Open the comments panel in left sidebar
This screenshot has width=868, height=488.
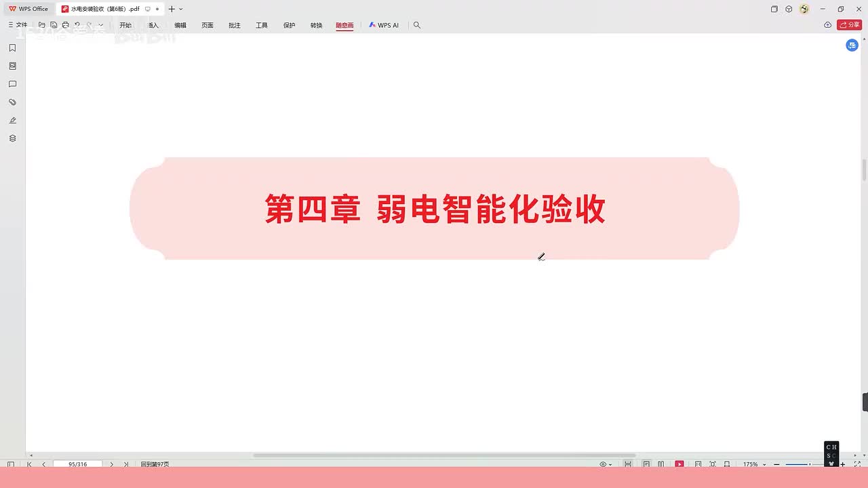(12, 84)
